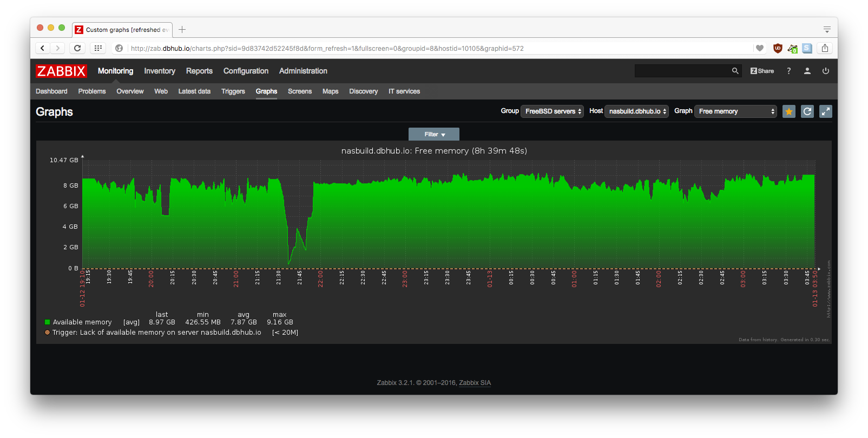The height and width of the screenshot is (438, 868).
Task: Switch to the Latest data tab
Action: pos(194,91)
